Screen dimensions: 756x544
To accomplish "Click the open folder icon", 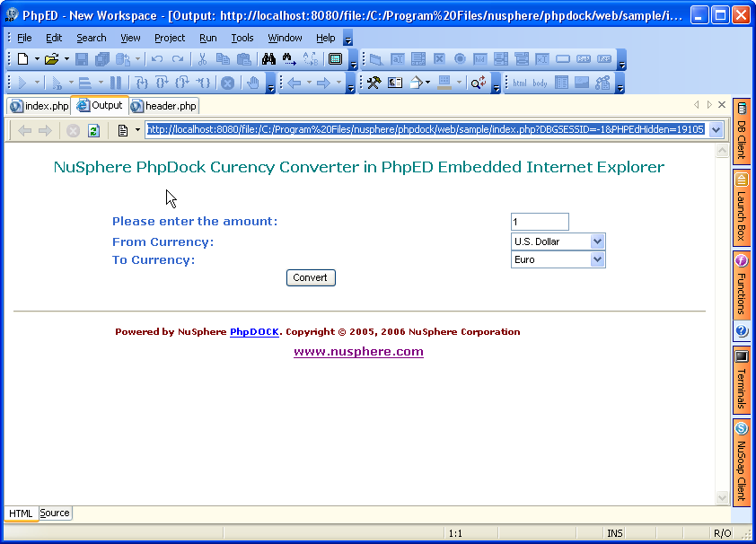I will point(51,59).
